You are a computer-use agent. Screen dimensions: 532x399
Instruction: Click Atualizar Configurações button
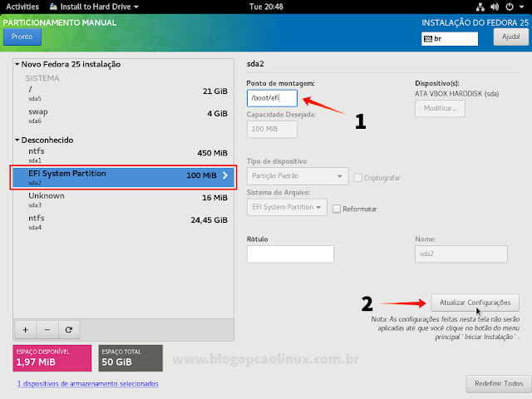475,303
